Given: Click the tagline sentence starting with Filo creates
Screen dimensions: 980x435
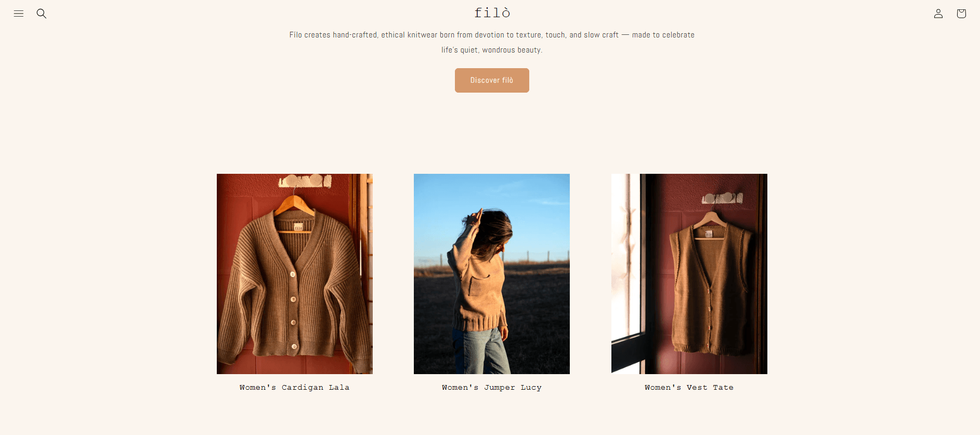Looking at the screenshot, I should pyautogui.click(x=492, y=35).
